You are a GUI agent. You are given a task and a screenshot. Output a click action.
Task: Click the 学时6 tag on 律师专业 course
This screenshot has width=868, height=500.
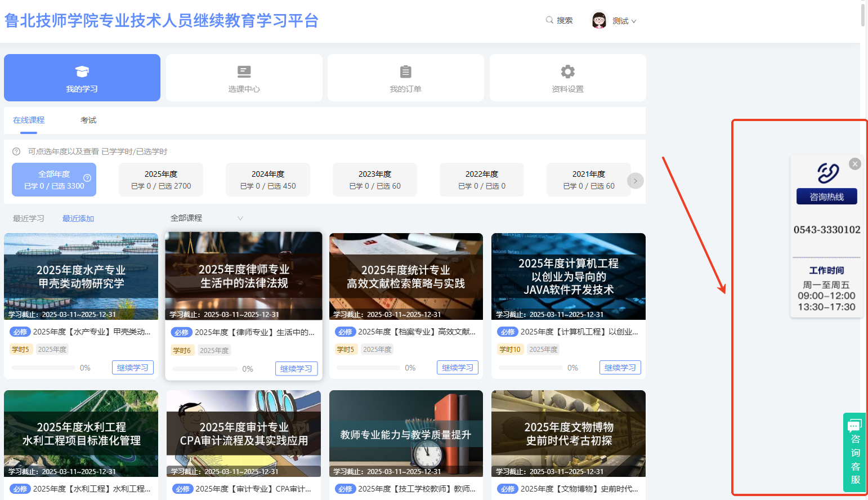182,350
